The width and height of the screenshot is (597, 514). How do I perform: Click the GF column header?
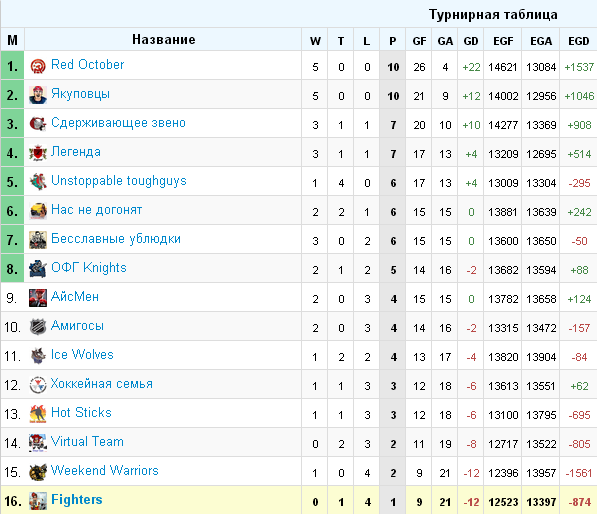[x=419, y=41]
